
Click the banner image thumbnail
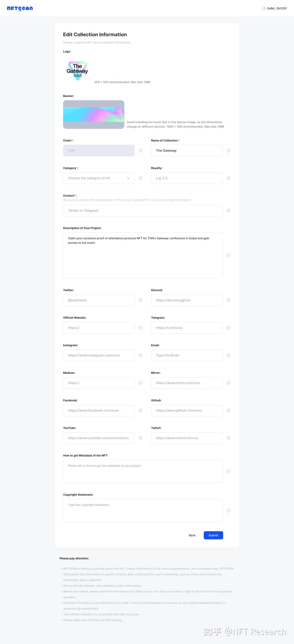pyautogui.click(x=94, y=115)
